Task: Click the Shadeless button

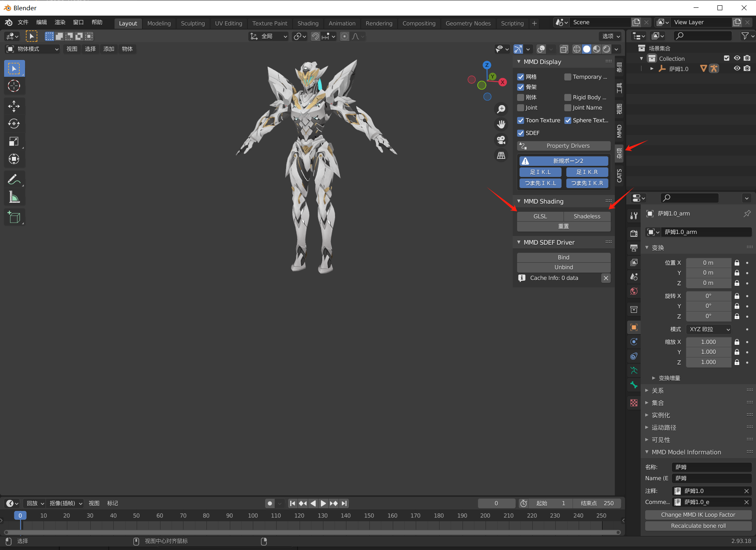Action: click(x=587, y=216)
